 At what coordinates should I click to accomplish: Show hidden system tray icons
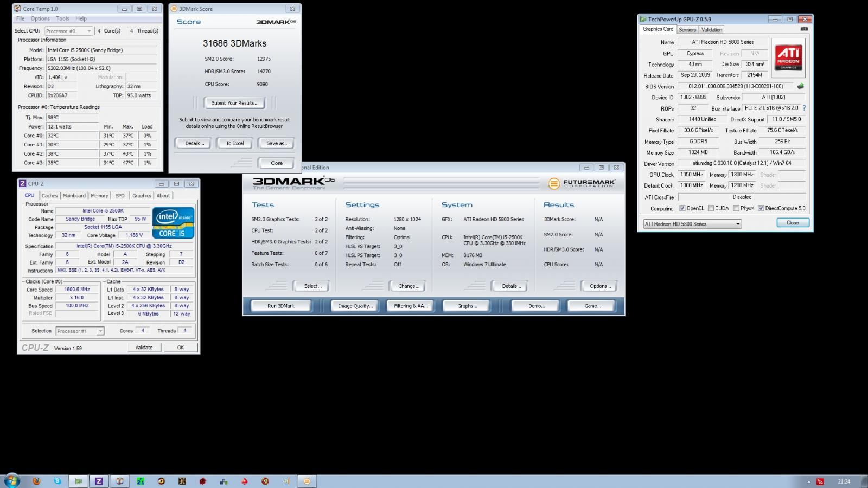pyautogui.click(x=808, y=481)
